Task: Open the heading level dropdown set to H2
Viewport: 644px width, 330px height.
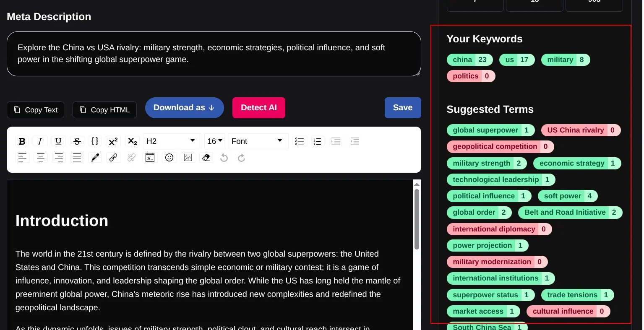Action: (172, 141)
